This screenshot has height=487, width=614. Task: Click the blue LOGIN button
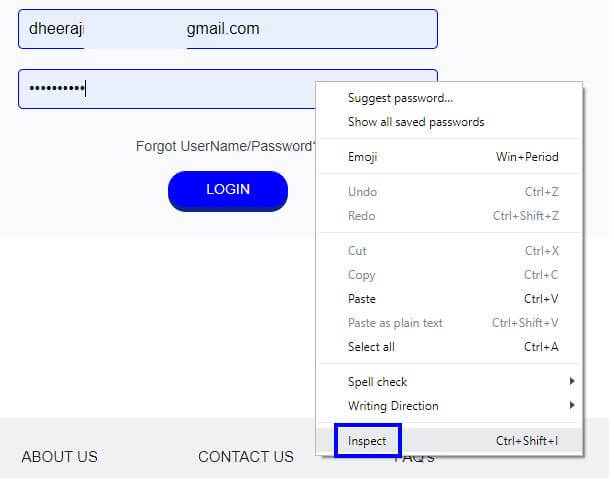[228, 191]
